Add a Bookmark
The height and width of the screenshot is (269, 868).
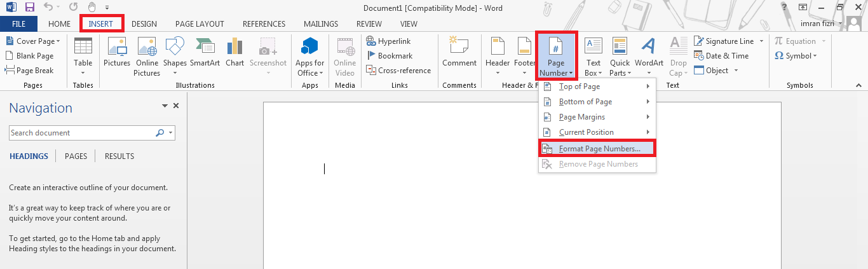[x=390, y=56]
